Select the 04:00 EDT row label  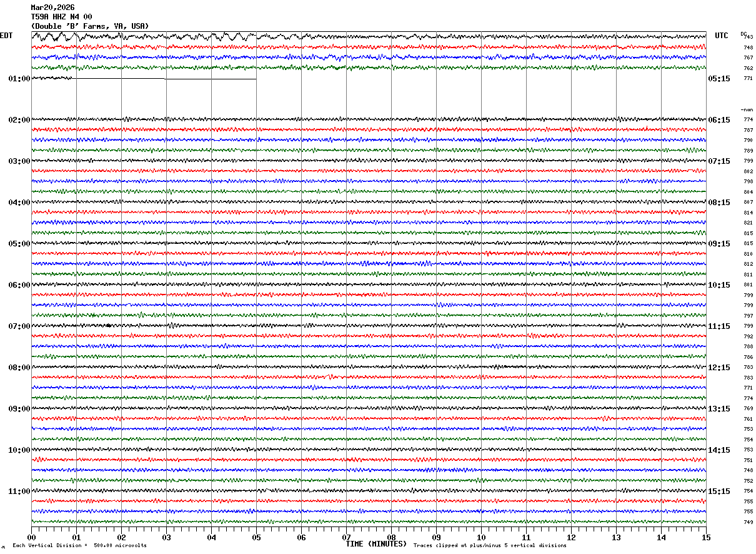(19, 203)
